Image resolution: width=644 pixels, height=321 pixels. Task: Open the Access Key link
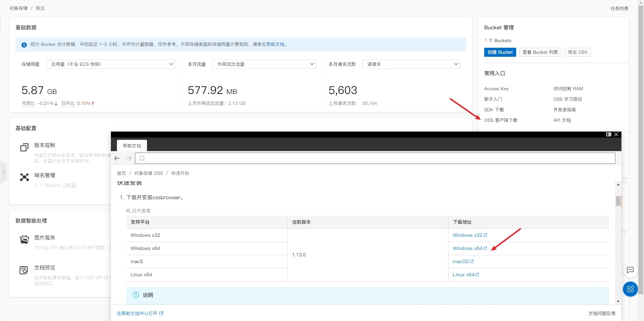point(496,89)
